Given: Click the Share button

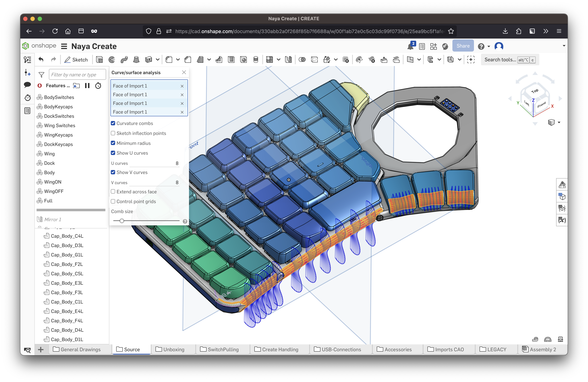Looking at the screenshot, I should click(463, 46).
